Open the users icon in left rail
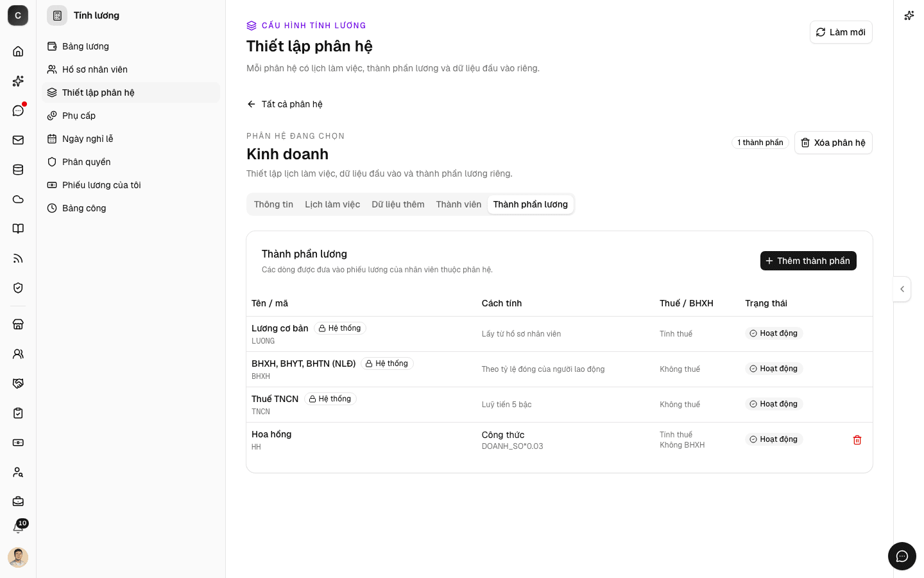 (18, 354)
